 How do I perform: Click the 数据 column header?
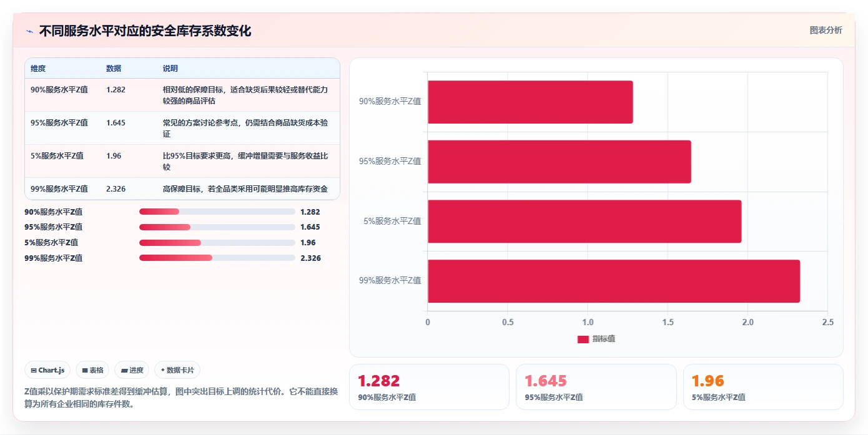(114, 69)
